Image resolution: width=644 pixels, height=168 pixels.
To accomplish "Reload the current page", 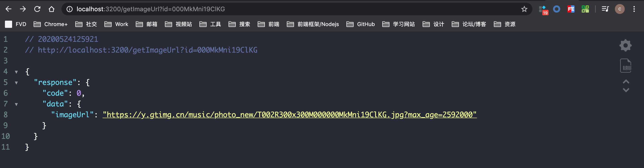I will [37, 9].
